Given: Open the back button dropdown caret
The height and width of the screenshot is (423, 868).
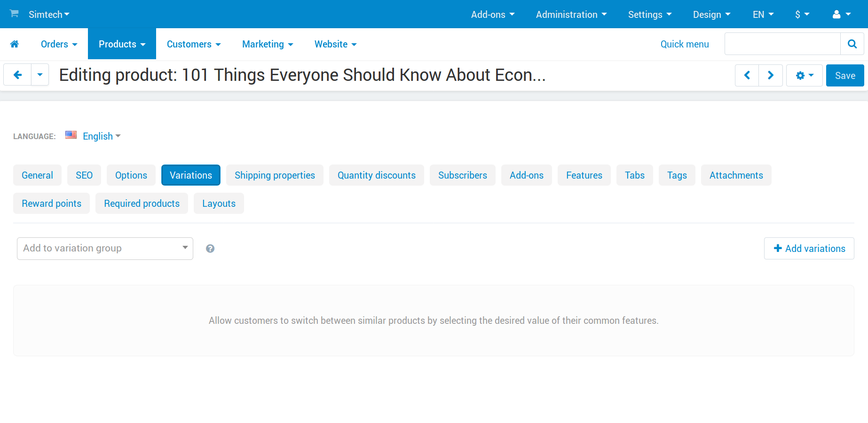Looking at the screenshot, I should 40,75.
